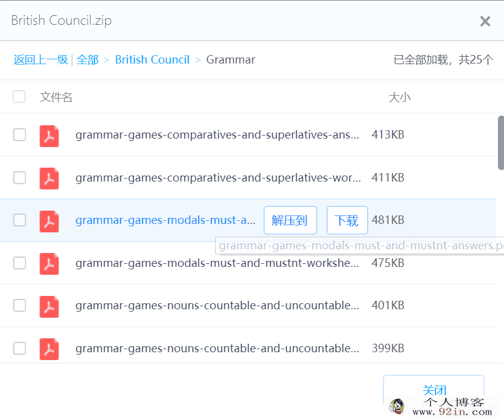
Task: Open the British Council breadcrumb folder
Action: 153,60
